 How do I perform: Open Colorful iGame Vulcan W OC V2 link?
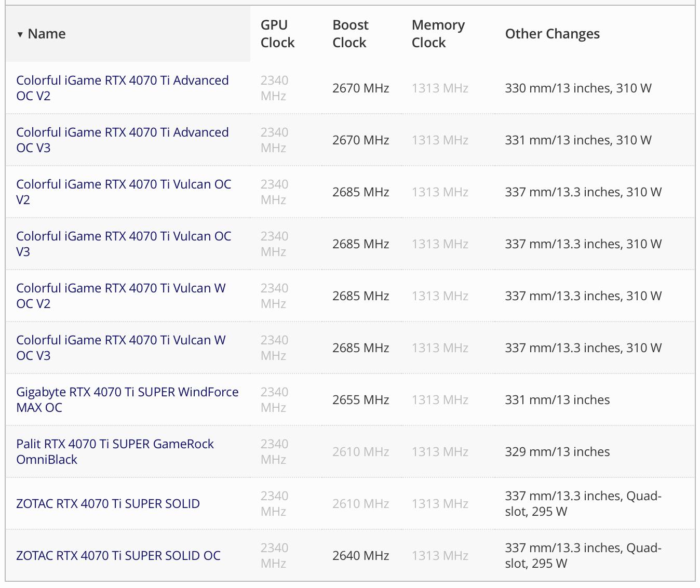(120, 296)
